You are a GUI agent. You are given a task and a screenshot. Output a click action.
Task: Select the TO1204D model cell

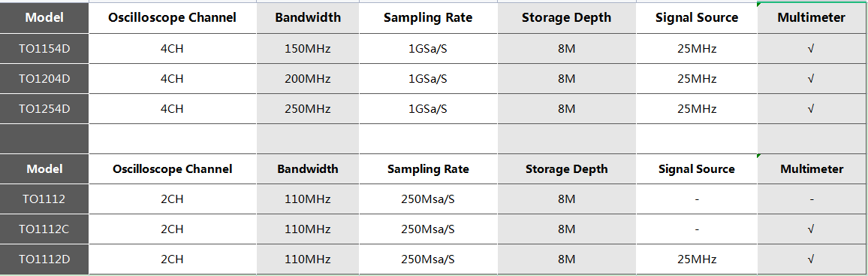[44, 79]
